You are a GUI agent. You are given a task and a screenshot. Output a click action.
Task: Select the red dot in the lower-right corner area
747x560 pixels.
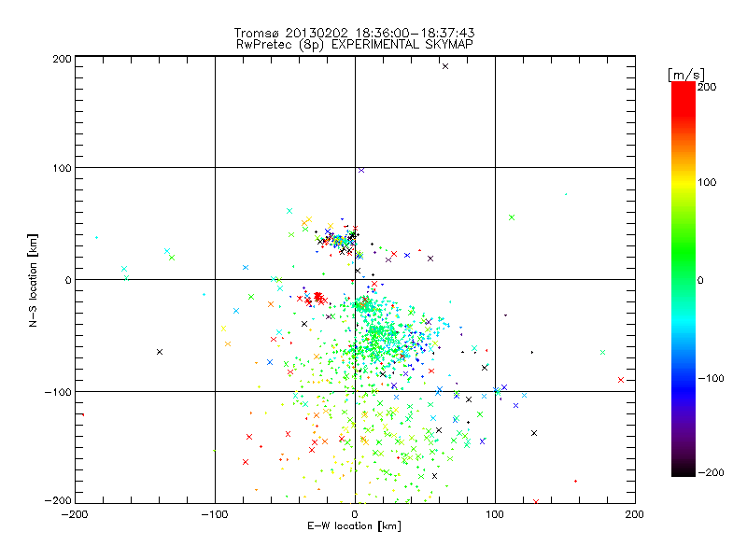(x=576, y=482)
